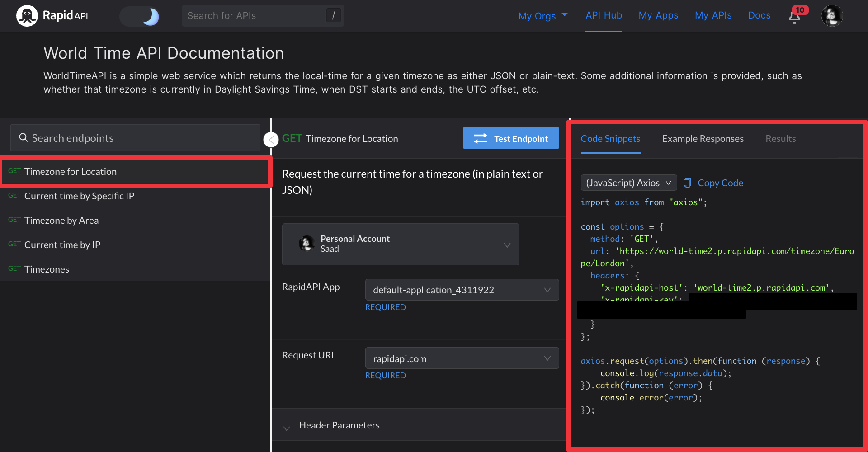The image size is (868, 452).
Task: Open My APIs page
Action: [713, 15]
